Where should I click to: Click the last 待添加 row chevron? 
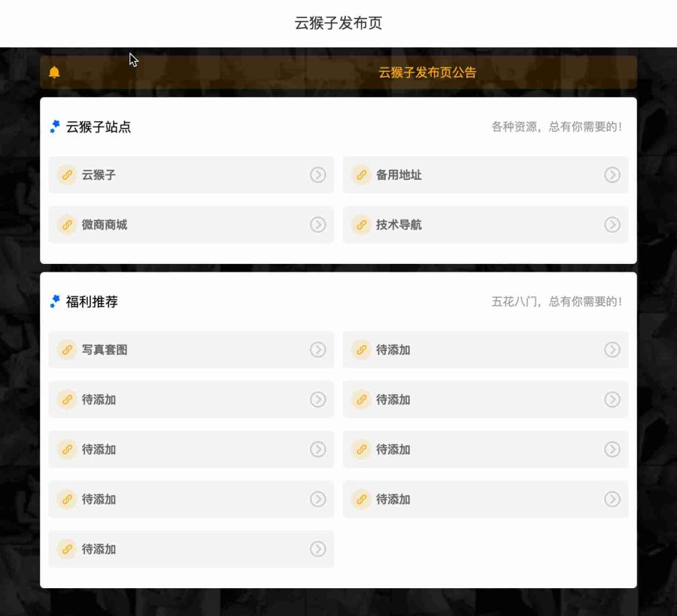(x=317, y=549)
